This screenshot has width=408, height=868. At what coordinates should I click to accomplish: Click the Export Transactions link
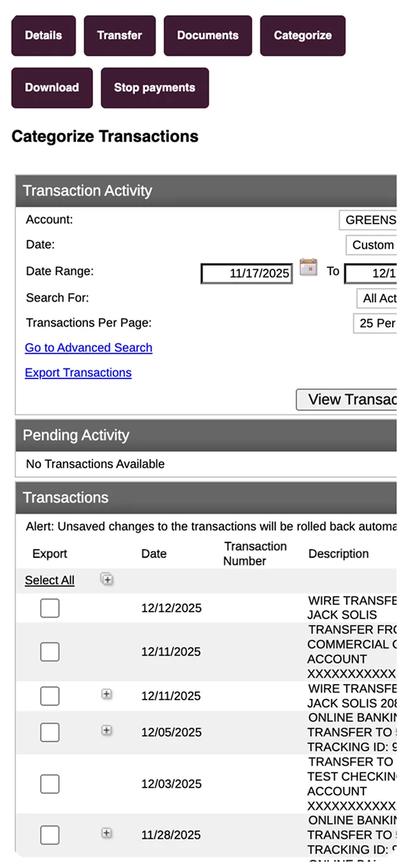(78, 373)
